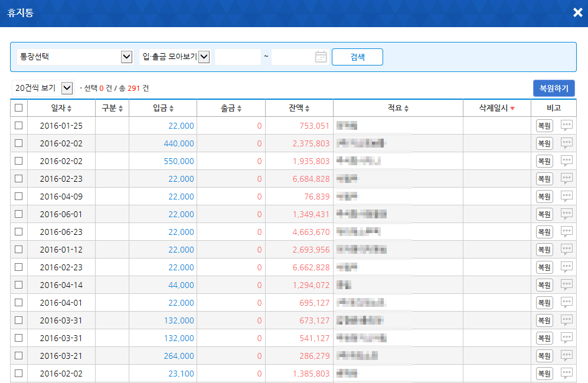Restore the balance 541,127 entry with 복원
This screenshot has height=383, width=588.
pos(544,338)
